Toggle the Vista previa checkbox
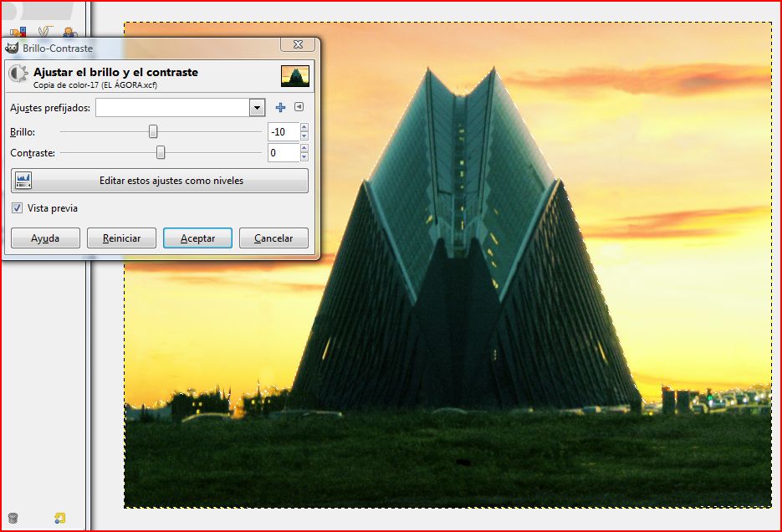This screenshot has width=782, height=532. (17, 208)
